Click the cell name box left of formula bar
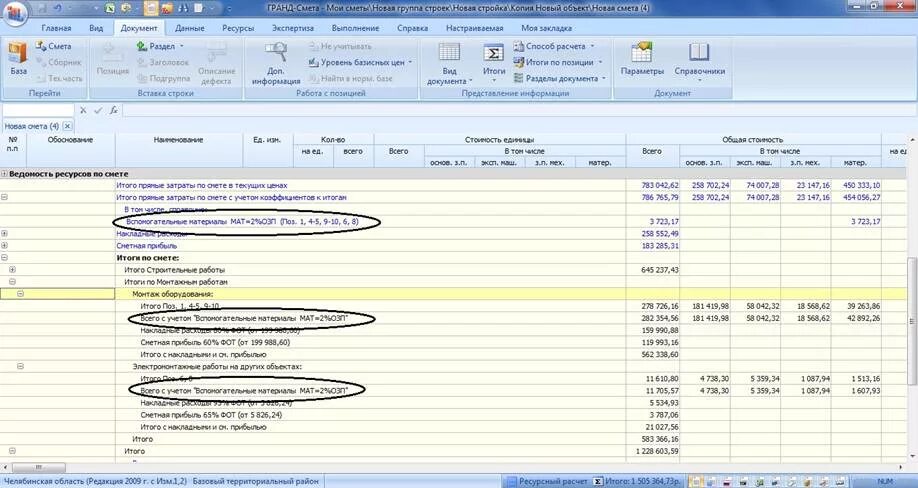 tap(37, 110)
